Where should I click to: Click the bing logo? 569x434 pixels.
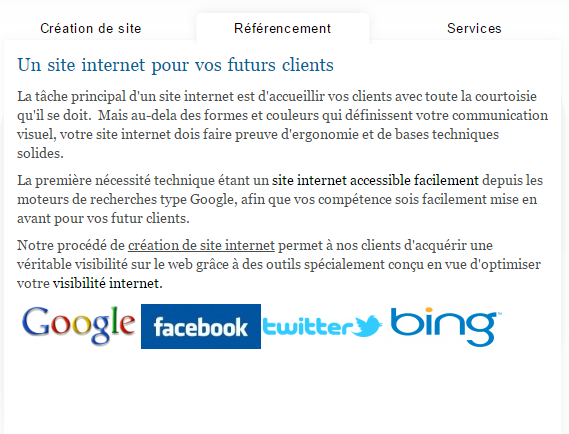pos(445,327)
